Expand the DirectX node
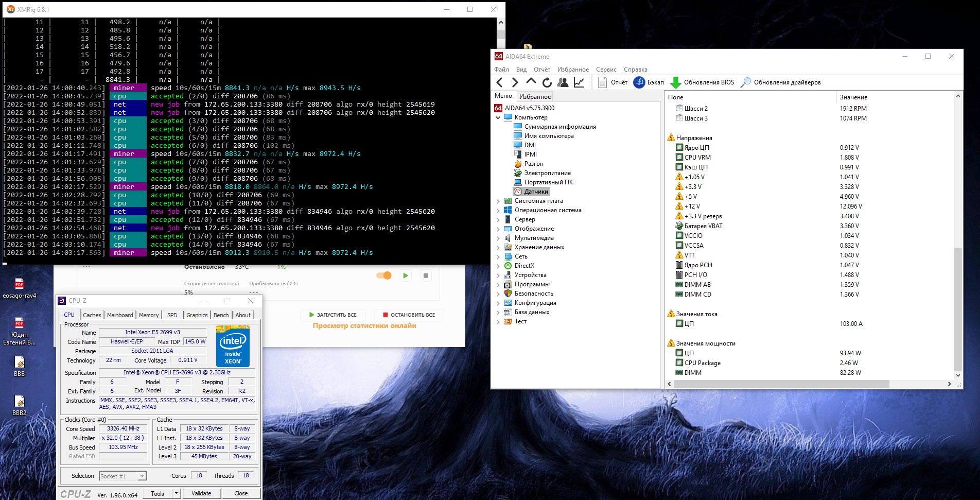Viewport: 980px width, 500px height. click(498, 266)
